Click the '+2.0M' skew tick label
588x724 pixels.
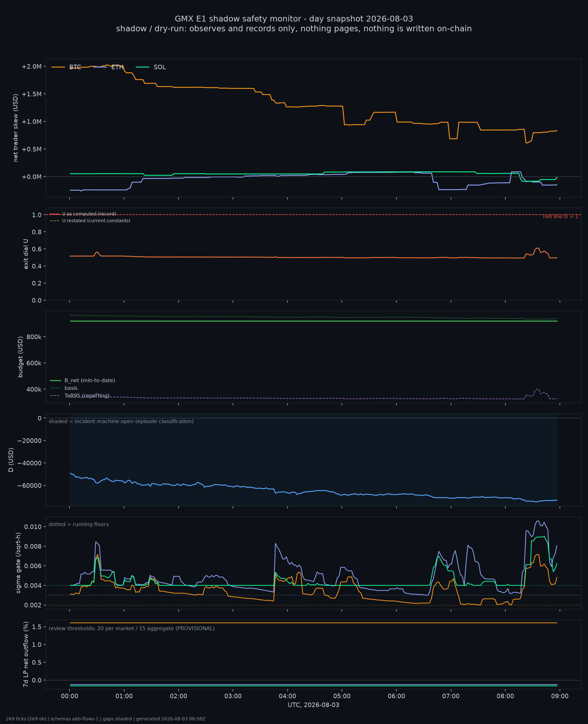pos(32,66)
